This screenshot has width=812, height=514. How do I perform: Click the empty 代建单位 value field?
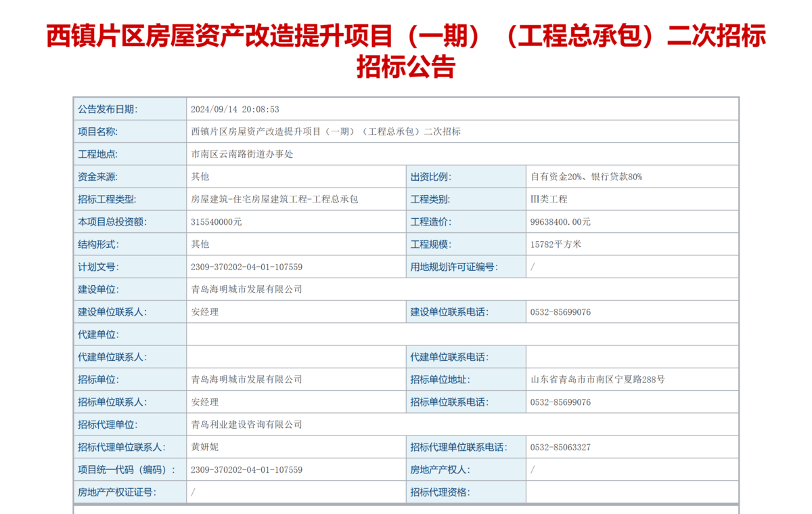click(461, 335)
